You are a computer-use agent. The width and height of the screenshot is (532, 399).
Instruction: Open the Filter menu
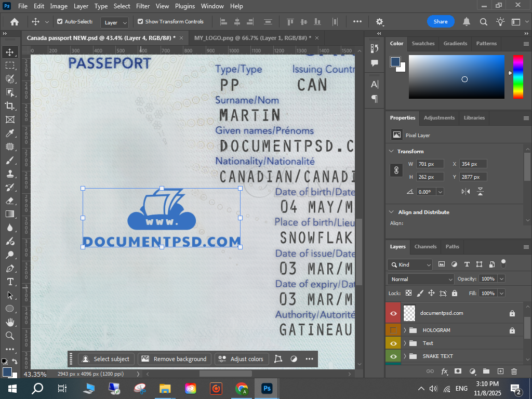(x=142, y=6)
